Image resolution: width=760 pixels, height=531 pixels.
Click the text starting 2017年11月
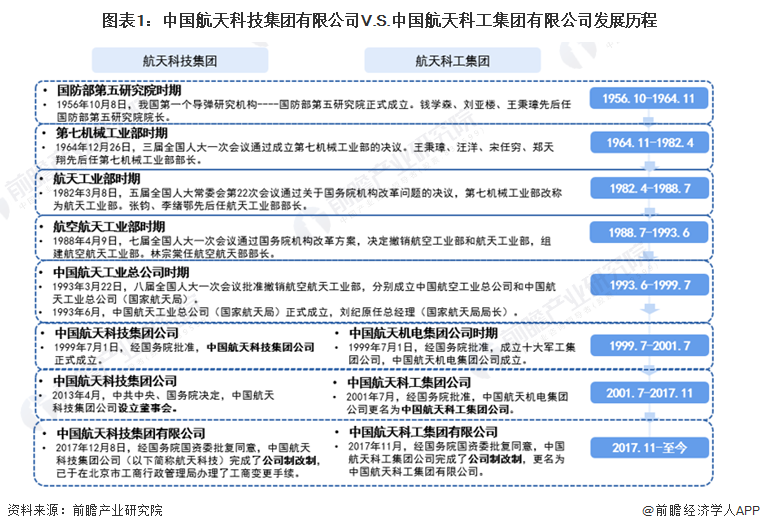point(456,459)
